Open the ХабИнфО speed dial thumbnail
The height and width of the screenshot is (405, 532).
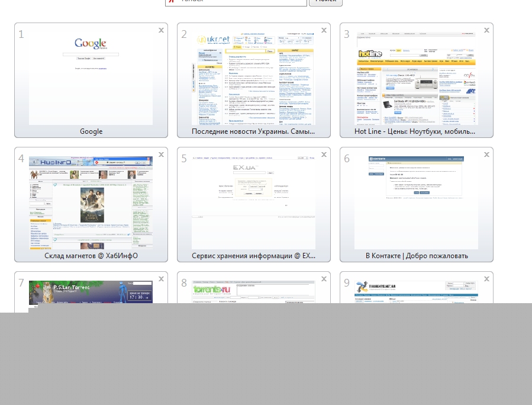[91, 202]
